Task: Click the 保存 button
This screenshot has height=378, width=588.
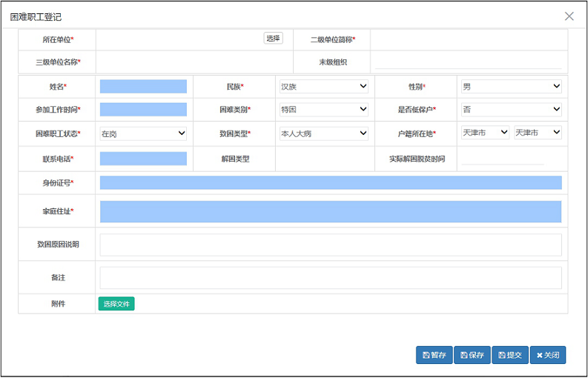Action: (x=472, y=355)
